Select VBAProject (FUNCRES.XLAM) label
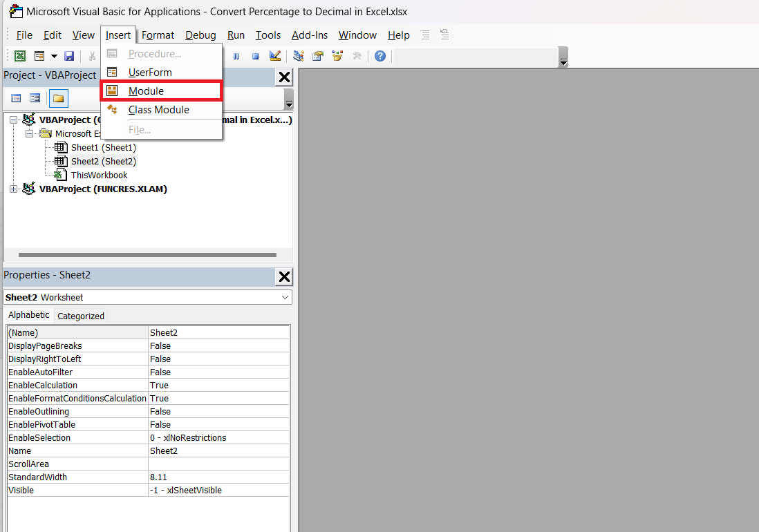 coord(103,189)
